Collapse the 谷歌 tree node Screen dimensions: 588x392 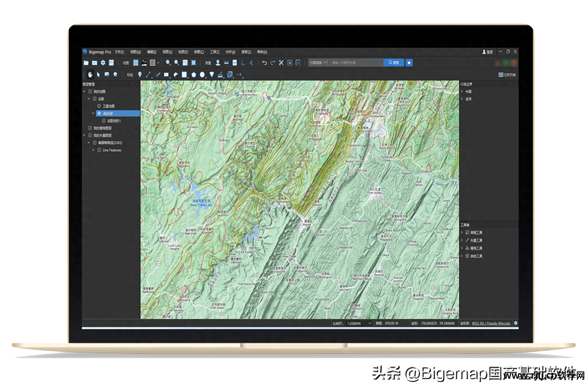89,99
